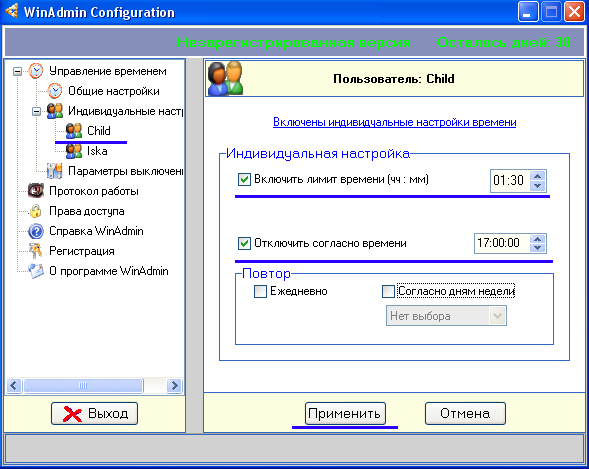Viewport: 589px width, 469px height.
Task: Select Параметры выключения in the tree
Action: (125, 171)
